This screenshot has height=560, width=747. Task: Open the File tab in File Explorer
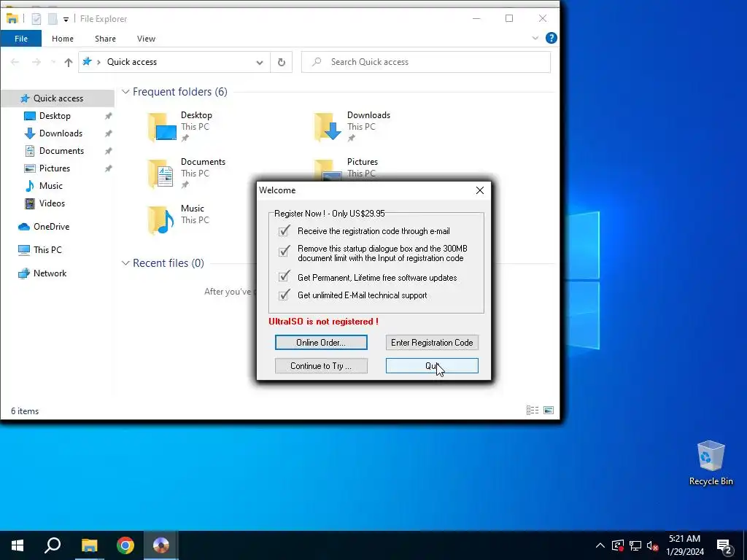click(x=21, y=39)
